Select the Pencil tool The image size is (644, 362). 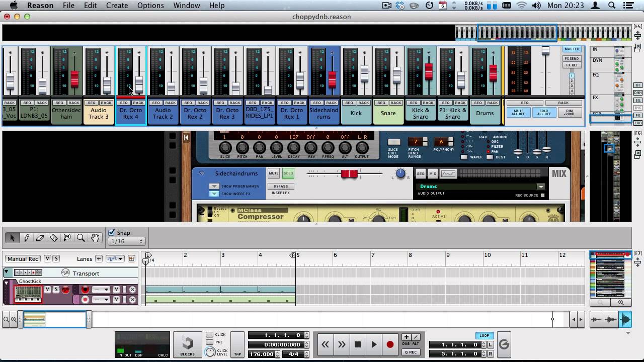pos(26,238)
